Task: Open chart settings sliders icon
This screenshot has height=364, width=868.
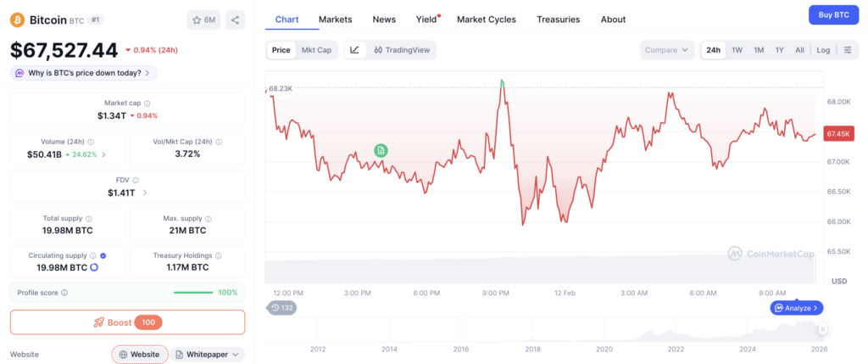Action: coord(848,50)
